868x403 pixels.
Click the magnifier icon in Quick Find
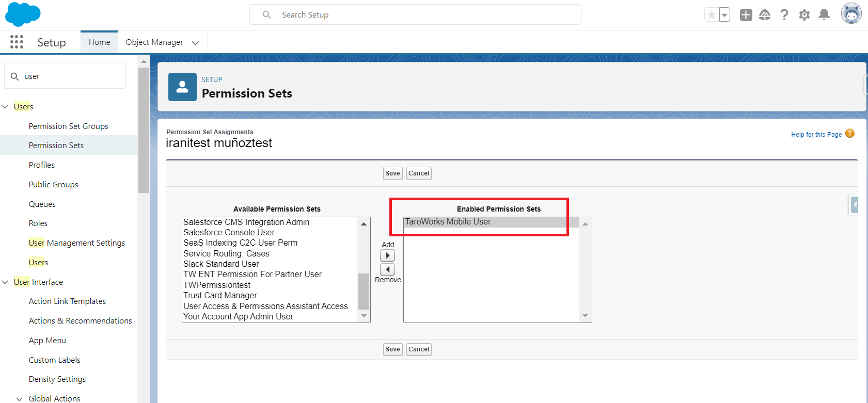coord(15,76)
